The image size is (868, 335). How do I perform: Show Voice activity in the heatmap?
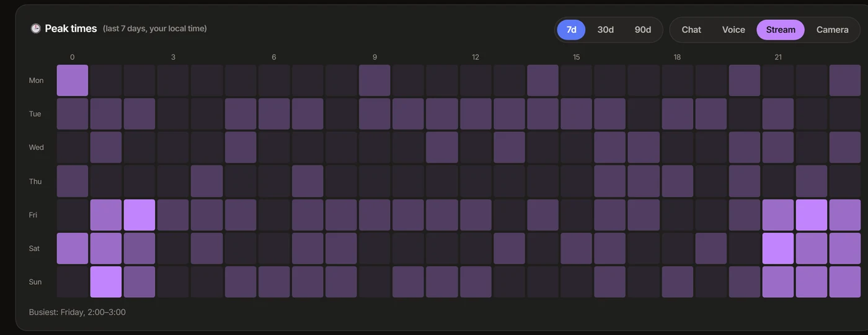point(733,30)
